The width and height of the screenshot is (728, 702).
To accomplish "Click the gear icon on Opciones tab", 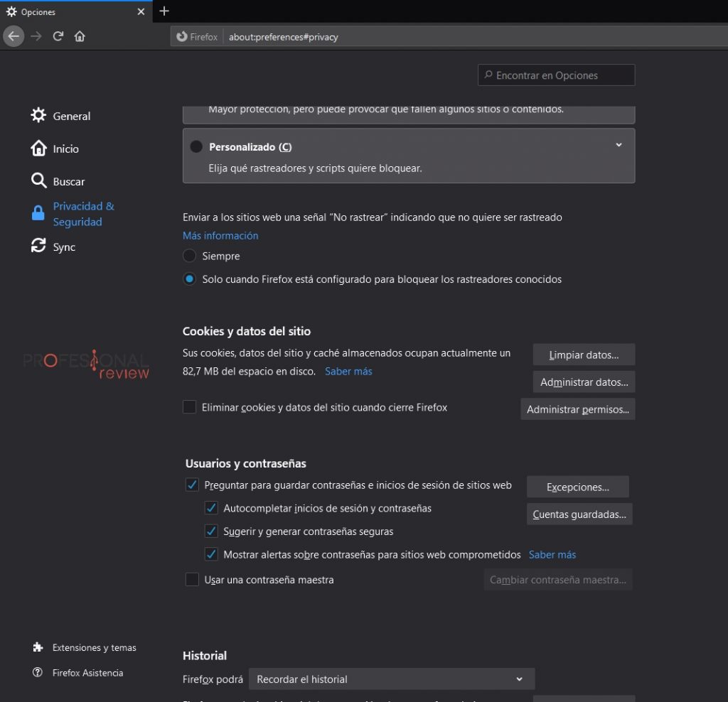I will (x=11, y=11).
